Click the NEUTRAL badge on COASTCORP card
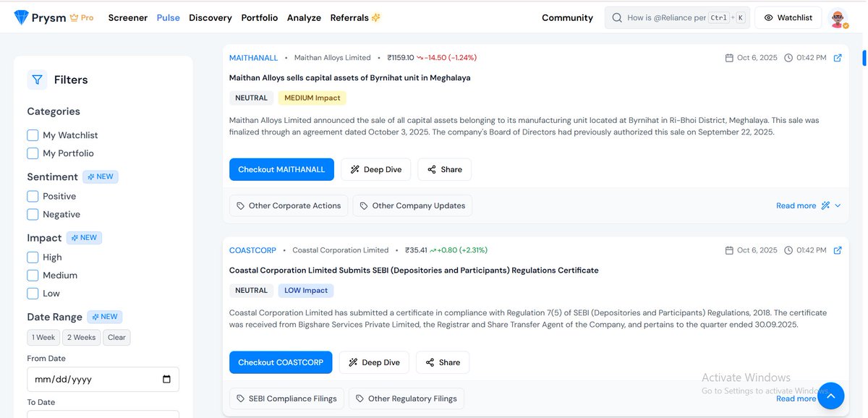868x418 pixels. 252,290
